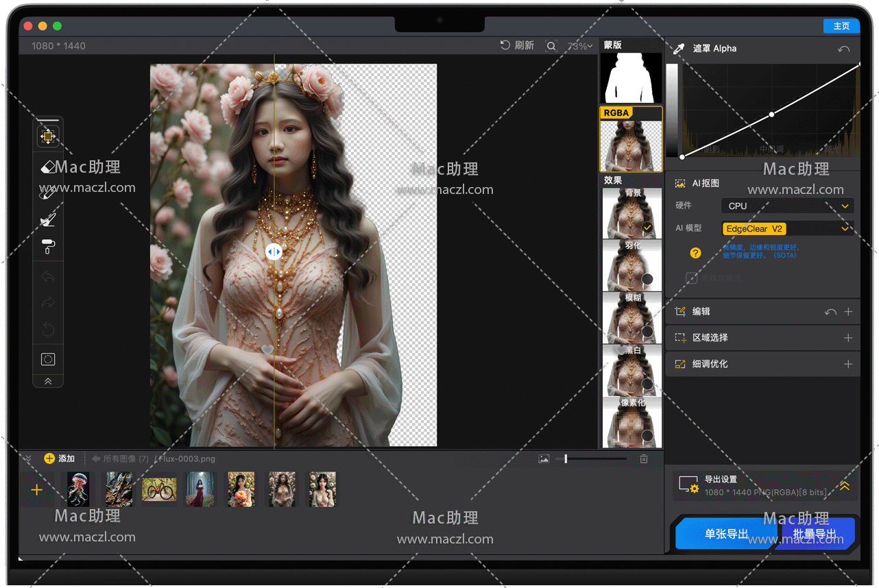Click the yellow question mark help icon
The image size is (879, 588).
695,253
